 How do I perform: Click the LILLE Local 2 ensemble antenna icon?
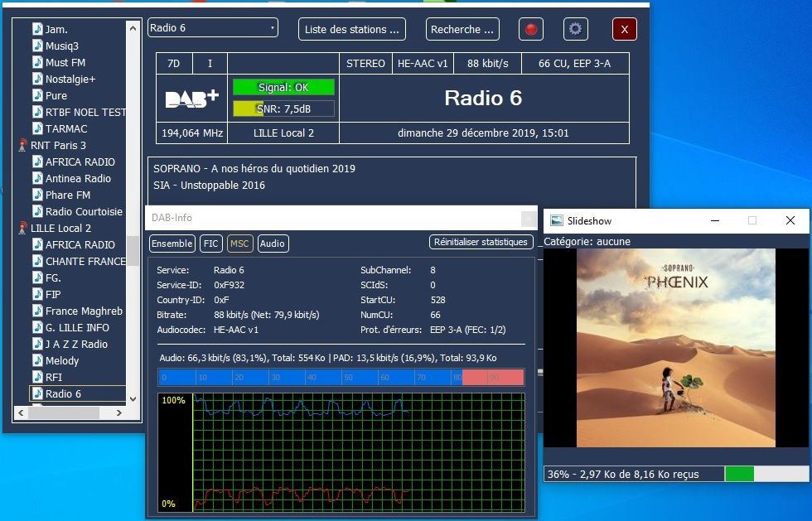23,229
